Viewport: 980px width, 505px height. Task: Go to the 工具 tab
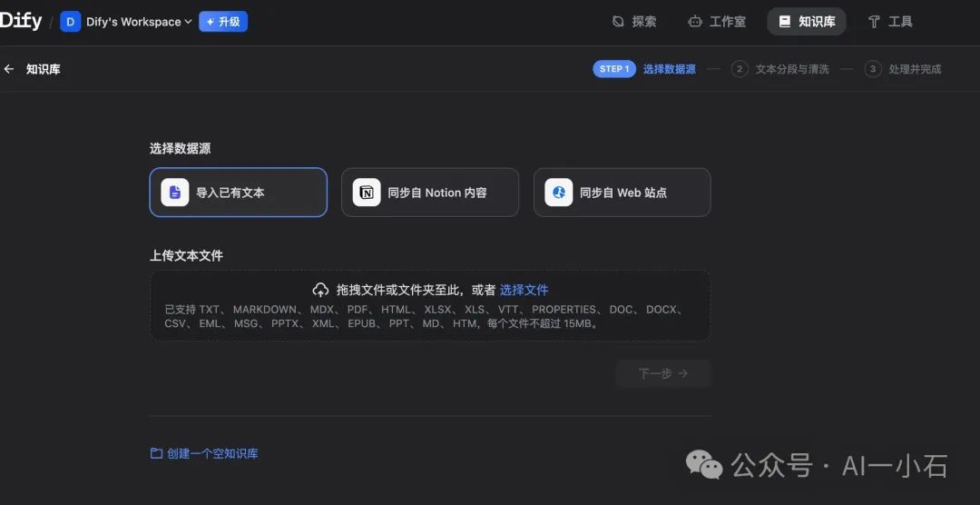(891, 22)
